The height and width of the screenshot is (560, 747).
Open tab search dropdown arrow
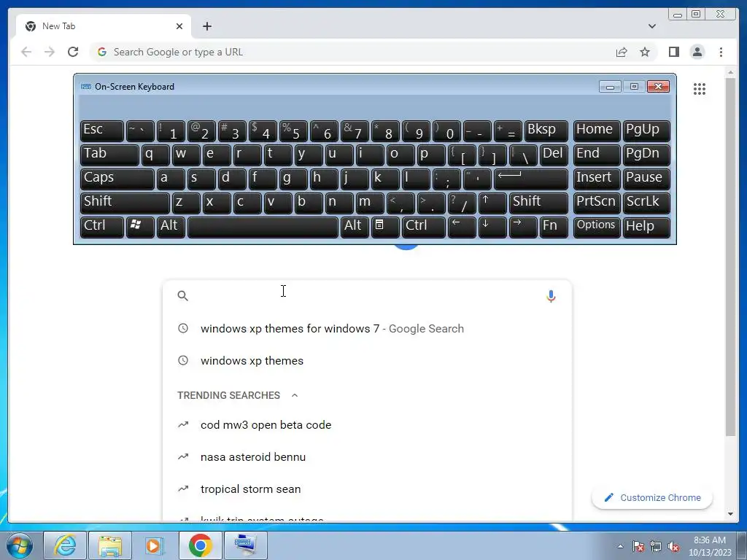point(651,26)
